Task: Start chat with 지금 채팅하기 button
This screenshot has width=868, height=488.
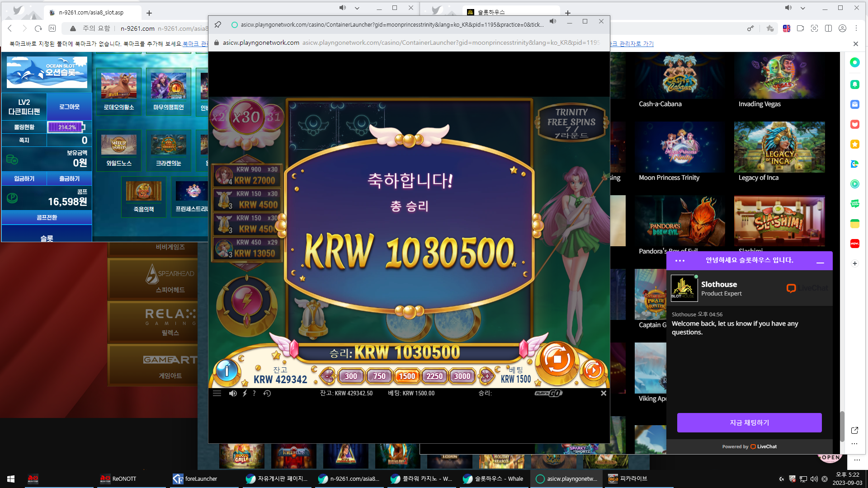Action: click(749, 422)
